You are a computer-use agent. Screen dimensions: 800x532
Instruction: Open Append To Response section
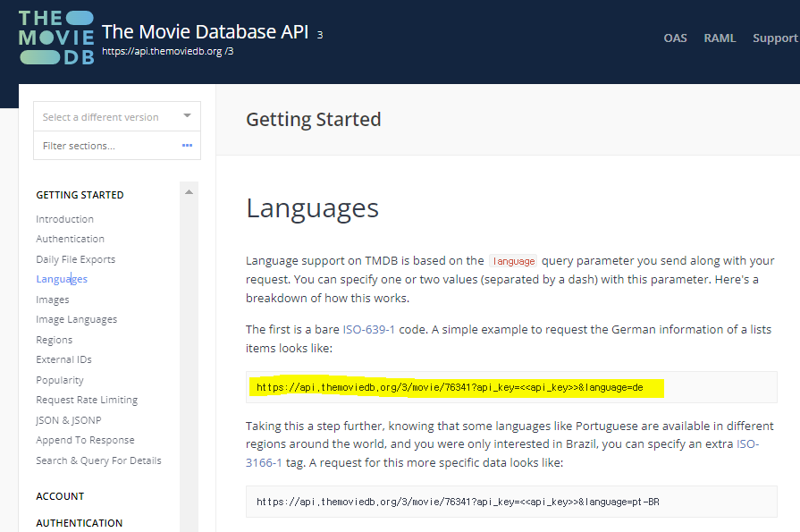coord(85,440)
